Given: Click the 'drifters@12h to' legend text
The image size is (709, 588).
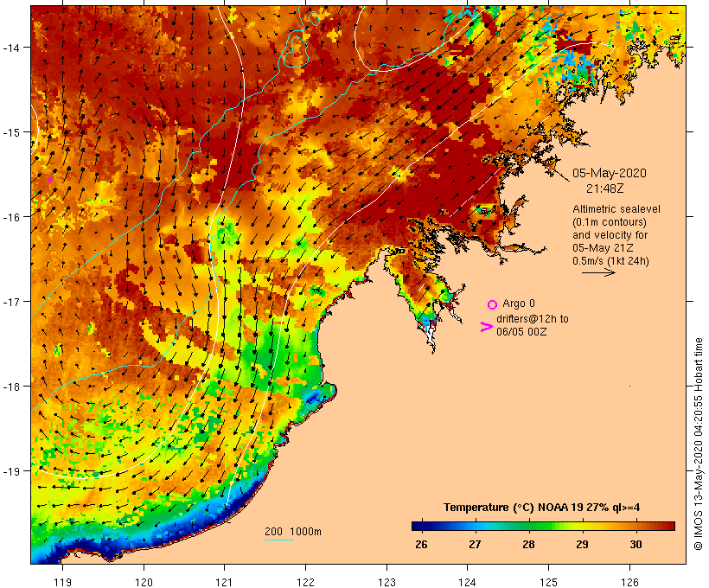Looking at the screenshot, I should pyautogui.click(x=533, y=319).
